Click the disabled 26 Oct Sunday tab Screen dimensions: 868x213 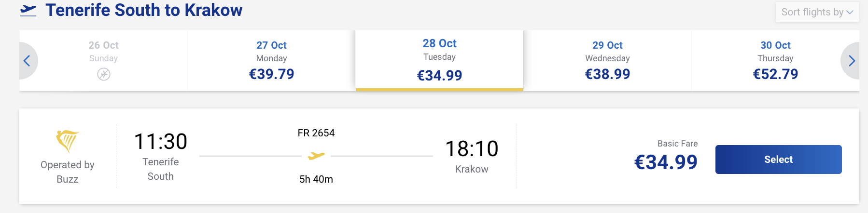click(103, 61)
